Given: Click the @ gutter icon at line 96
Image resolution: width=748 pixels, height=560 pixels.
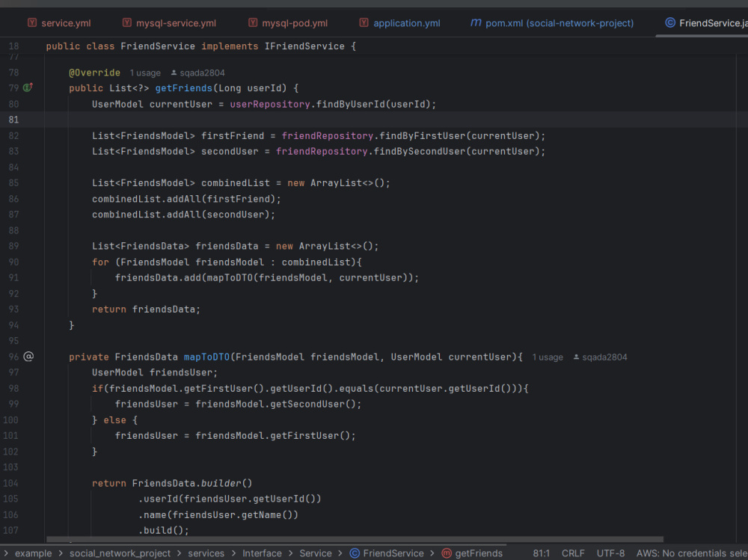Looking at the screenshot, I should [x=28, y=357].
